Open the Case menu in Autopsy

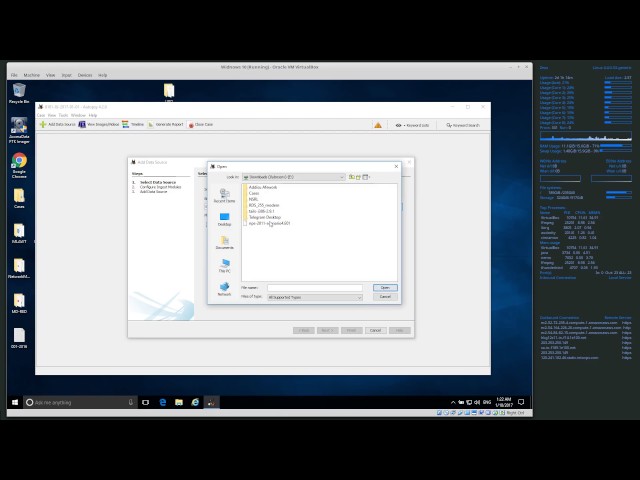click(41, 116)
